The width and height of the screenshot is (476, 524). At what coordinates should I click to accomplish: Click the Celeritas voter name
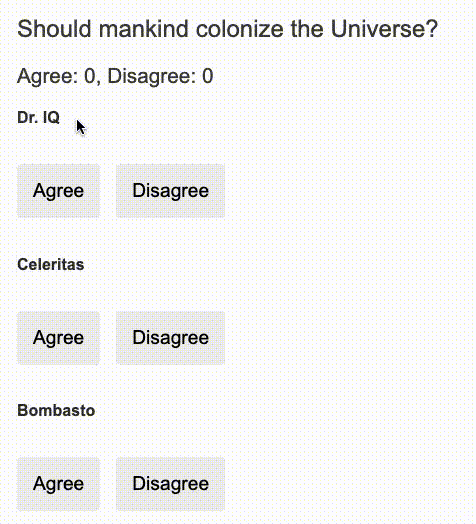click(50, 265)
